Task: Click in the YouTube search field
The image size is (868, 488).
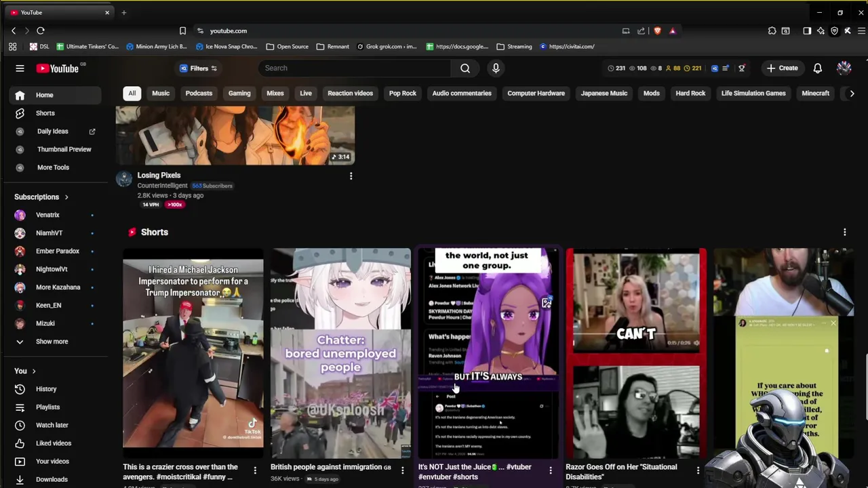Action: click(354, 68)
